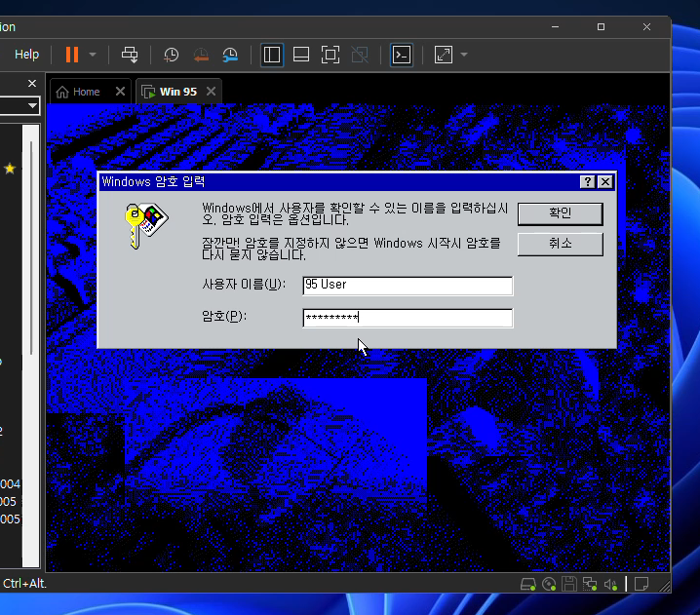Click the network adapter status icon
The width and height of the screenshot is (700, 615).
point(590,584)
